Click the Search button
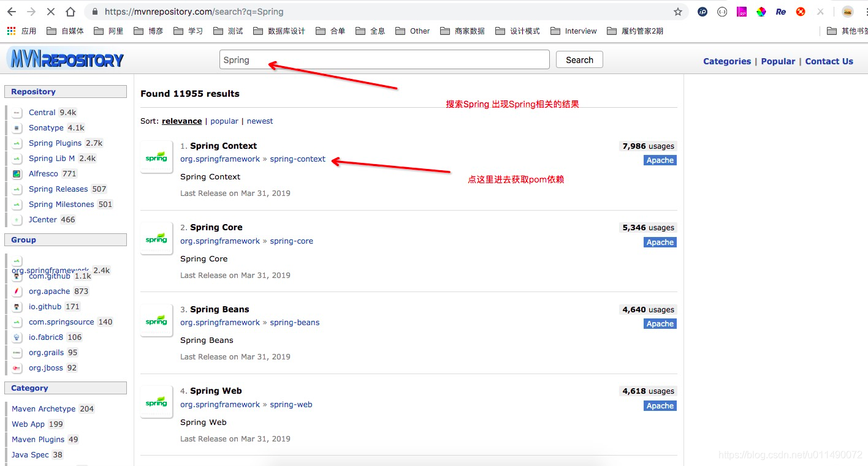 [579, 59]
